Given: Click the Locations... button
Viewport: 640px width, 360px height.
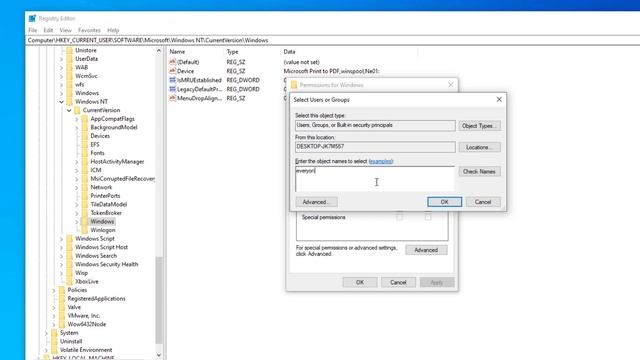Looking at the screenshot, I should pyautogui.click(x=479, y=147).
